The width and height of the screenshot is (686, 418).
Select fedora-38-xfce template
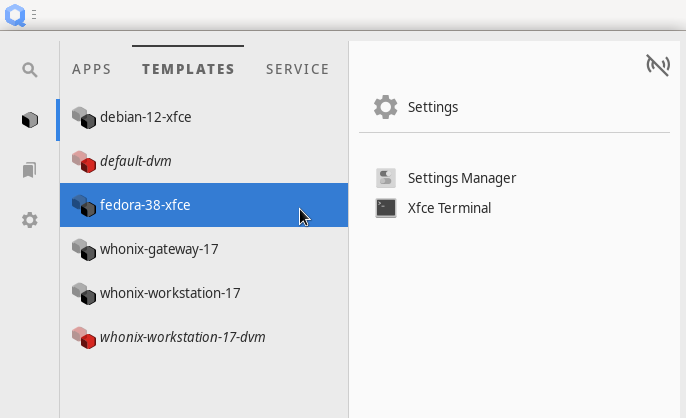(x=204, y=205)
